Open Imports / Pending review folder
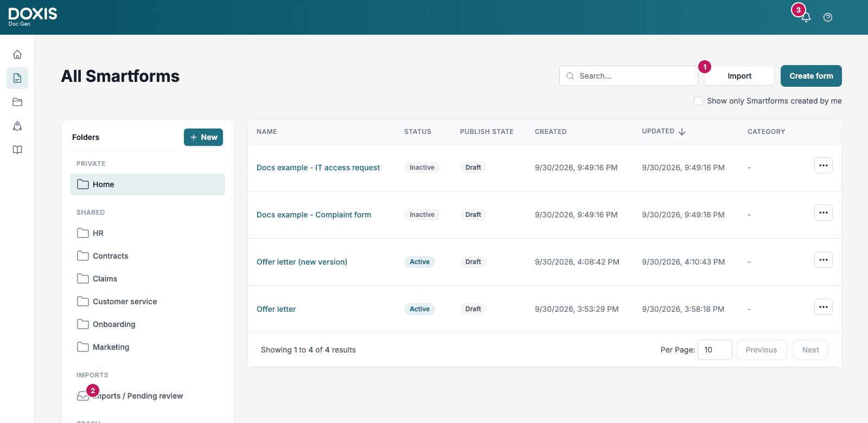 pos(148,396)
